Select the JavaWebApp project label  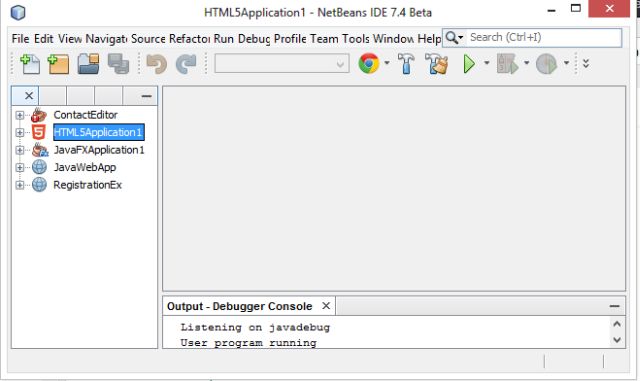pyautogui.click(x=85, y=167)
